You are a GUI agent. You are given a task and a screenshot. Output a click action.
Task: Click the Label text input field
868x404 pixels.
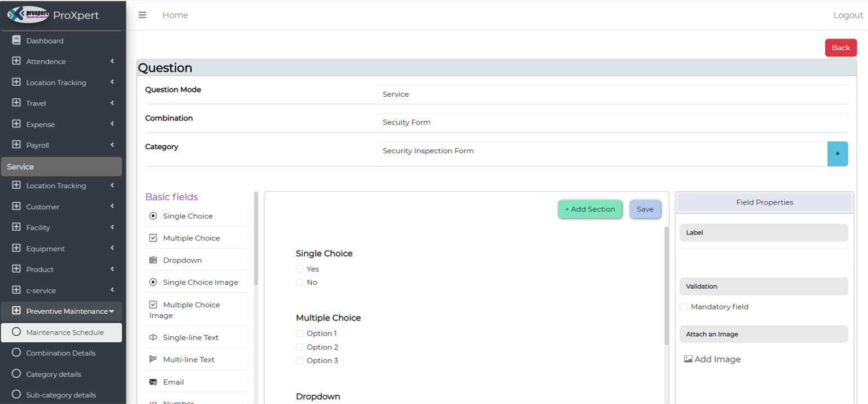763,259
